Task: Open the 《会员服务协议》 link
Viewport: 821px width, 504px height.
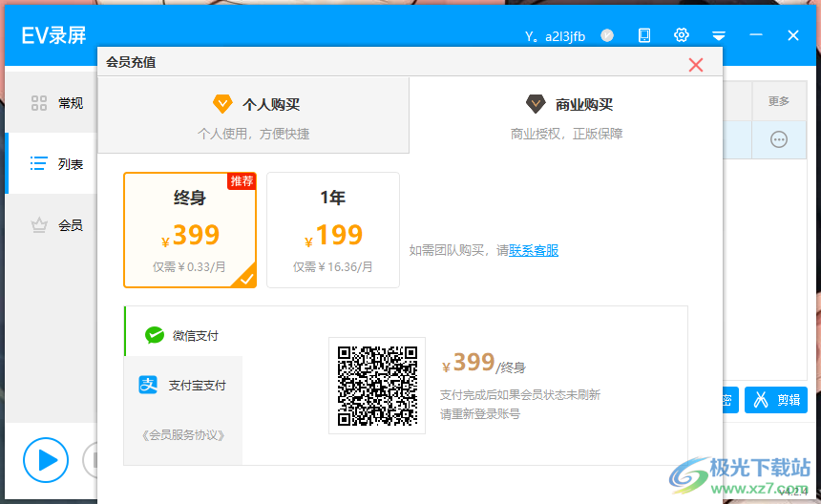Action: click(x=183, y=435)
